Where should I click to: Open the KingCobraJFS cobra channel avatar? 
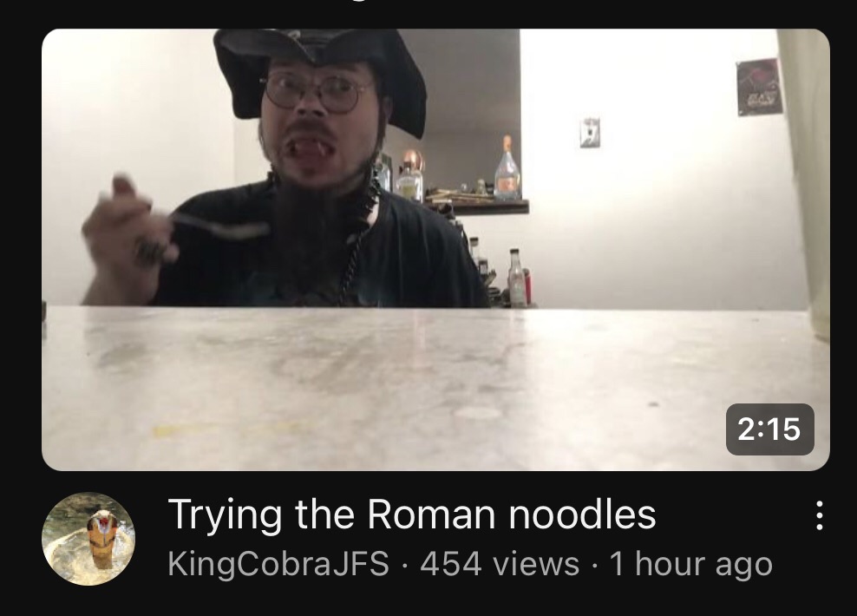point(88,539)
